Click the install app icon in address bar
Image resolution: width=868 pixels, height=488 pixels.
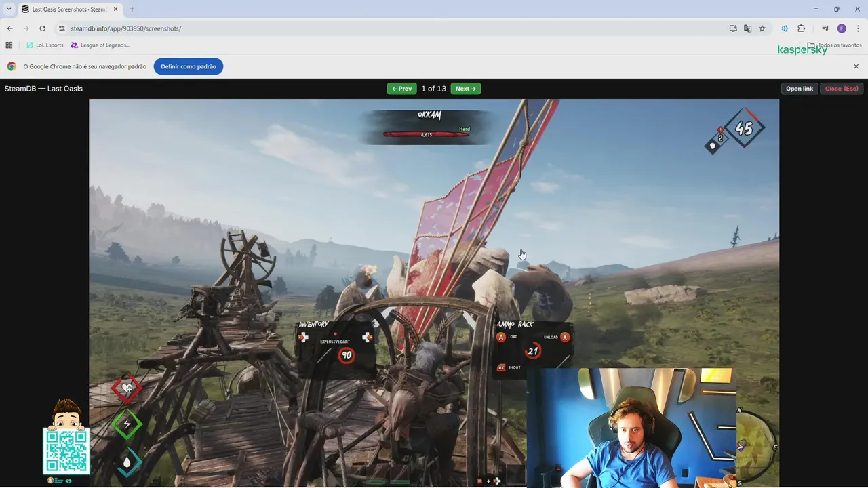(733, 28)
